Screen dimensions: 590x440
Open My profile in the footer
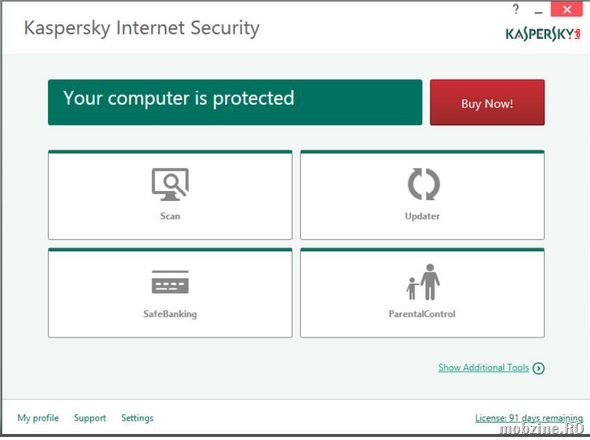38,418
